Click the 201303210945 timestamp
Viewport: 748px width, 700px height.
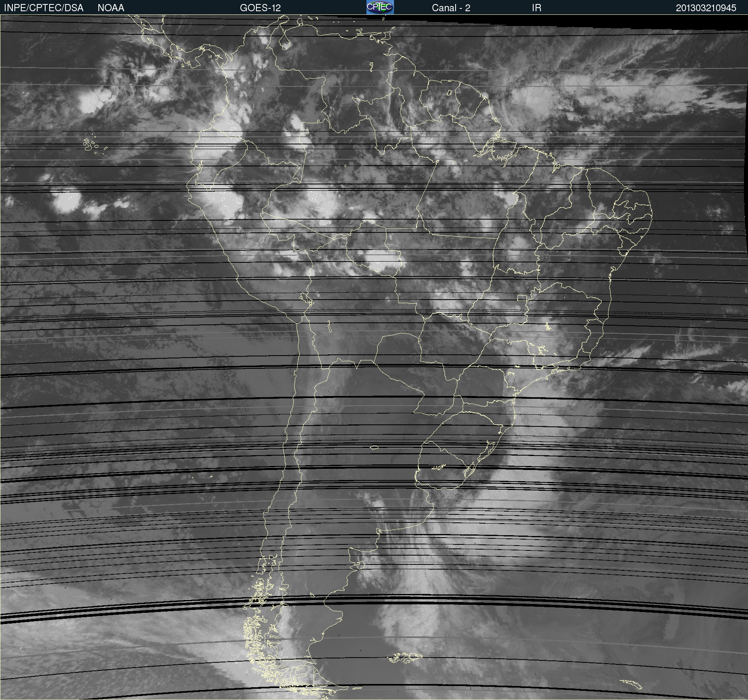(x=706, y=8)
